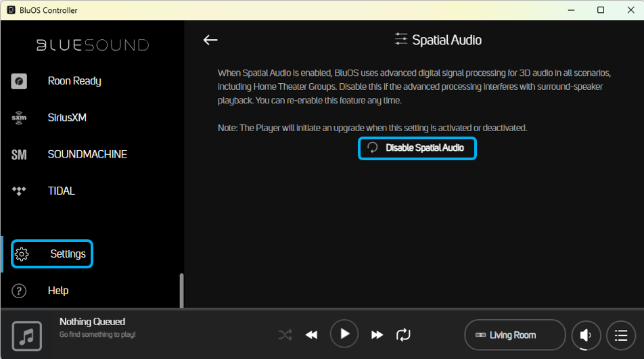Select the SiriusXM logo icon
This screenshot has width=644, height=359.
[20, 118]
